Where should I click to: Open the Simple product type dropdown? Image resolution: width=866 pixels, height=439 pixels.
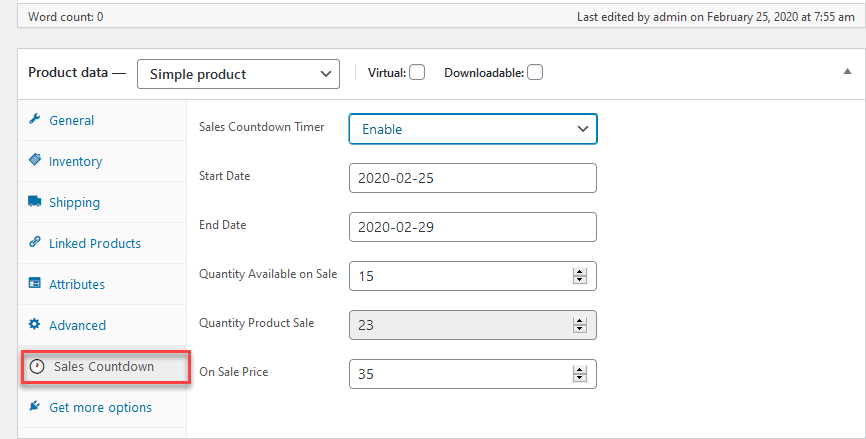(238, 74)
